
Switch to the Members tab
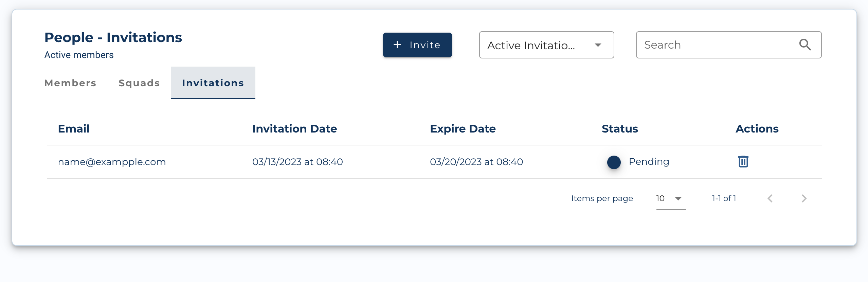click(x=70, y=83)
